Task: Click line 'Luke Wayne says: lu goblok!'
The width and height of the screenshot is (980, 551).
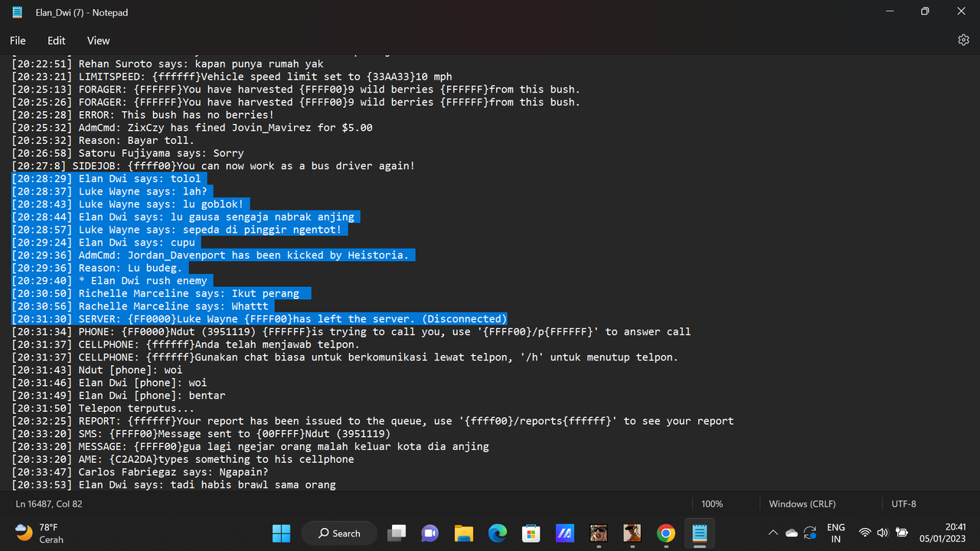Action: [x=128, y=204]
